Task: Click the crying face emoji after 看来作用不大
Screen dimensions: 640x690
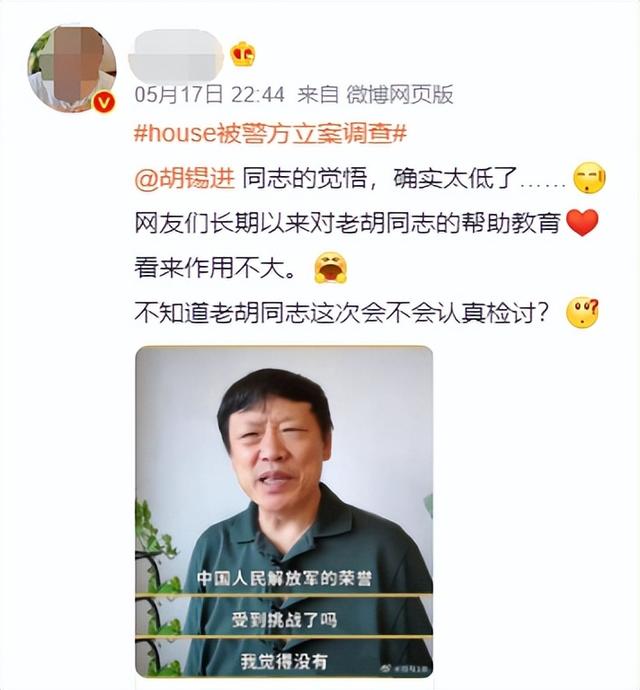Action: pyautogui.click(x=331, y=268)
